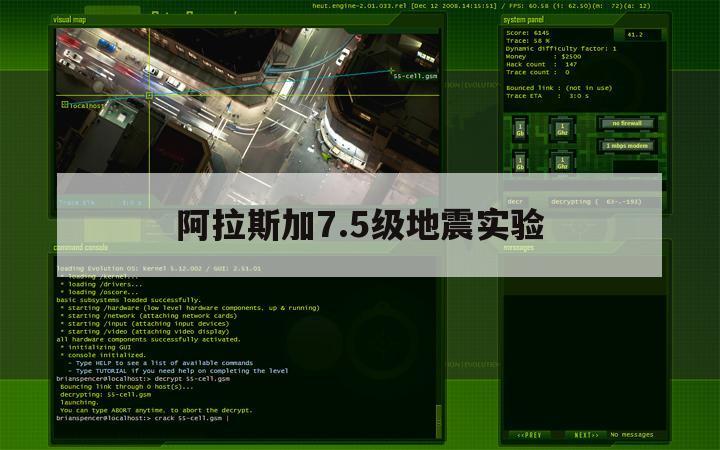Select the ss-cell.gsm server node on the map
The image size is (720, 450).
click(x=391, y=71)
